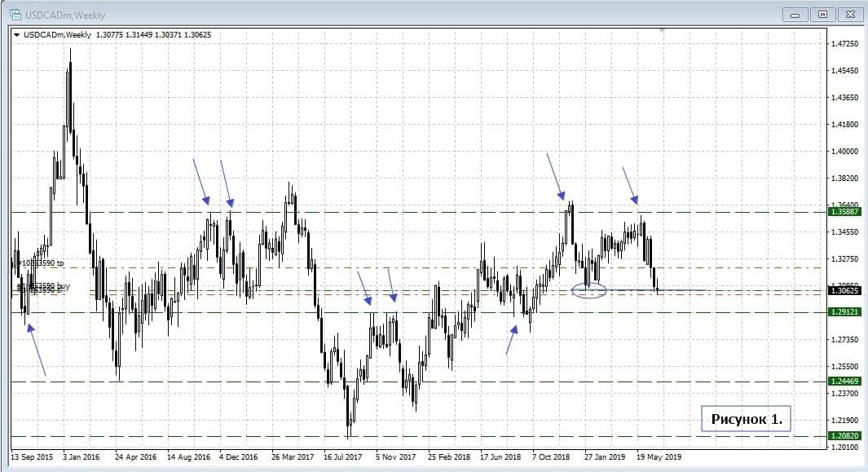Screen dimensions: 868x472
Task: Select blue arrow below the Jun 2018 low
Action: (x=510, y=341)
